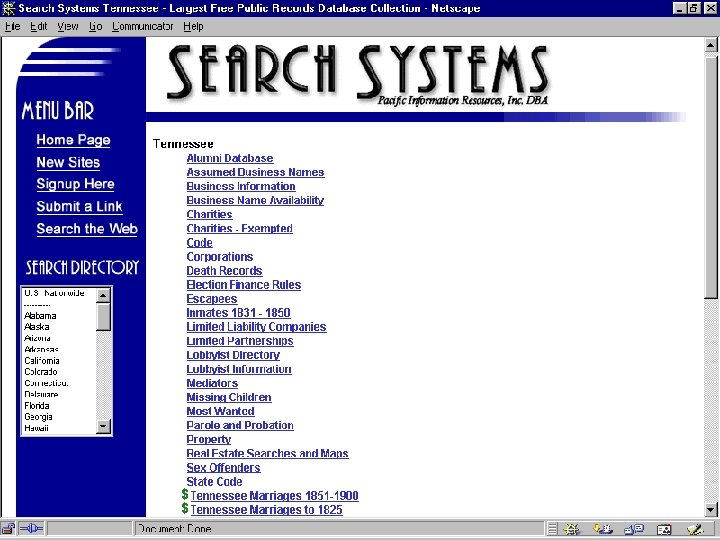
Task: Go to Home Page link
Action: (73, 140)
